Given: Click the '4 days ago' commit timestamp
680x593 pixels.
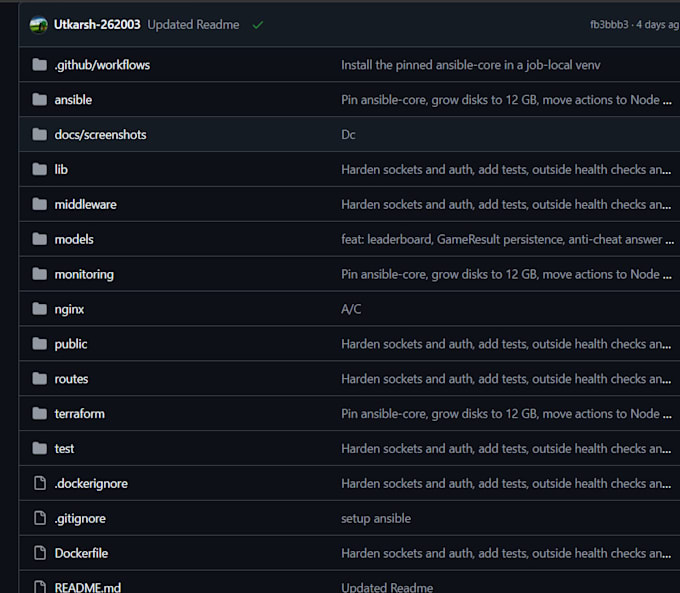Looking at the screenshot, I should [x=658, y=25].
